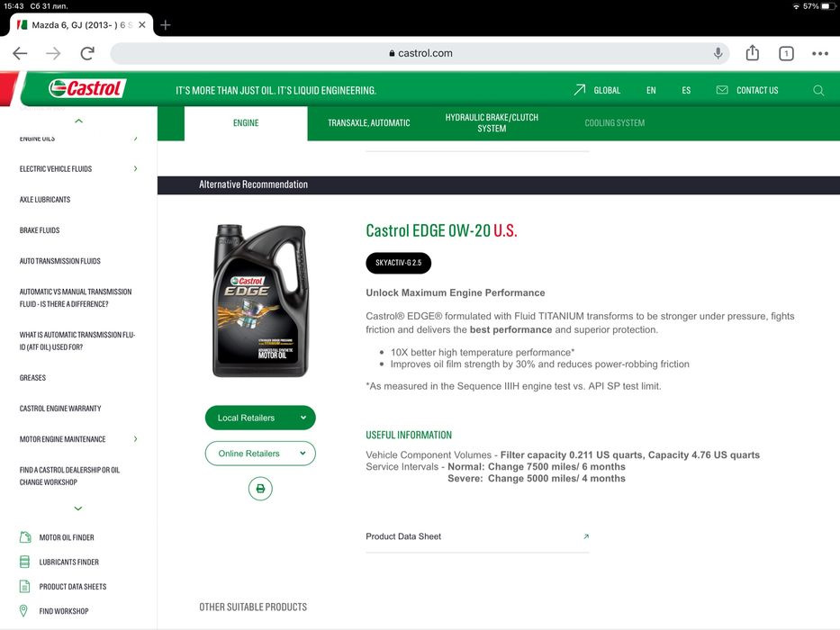Click the address bar showing castrol.com
Screen dimensions: 840x630
[420, 53]
